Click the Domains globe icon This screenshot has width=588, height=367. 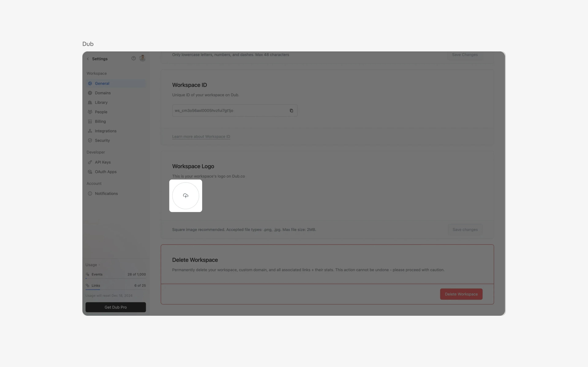tap(90, 93)
